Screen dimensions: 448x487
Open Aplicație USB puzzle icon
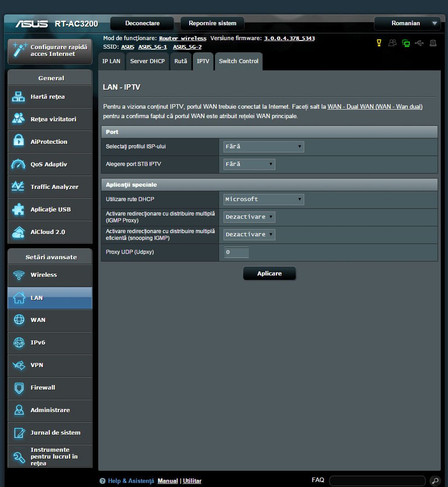(18, 209)
